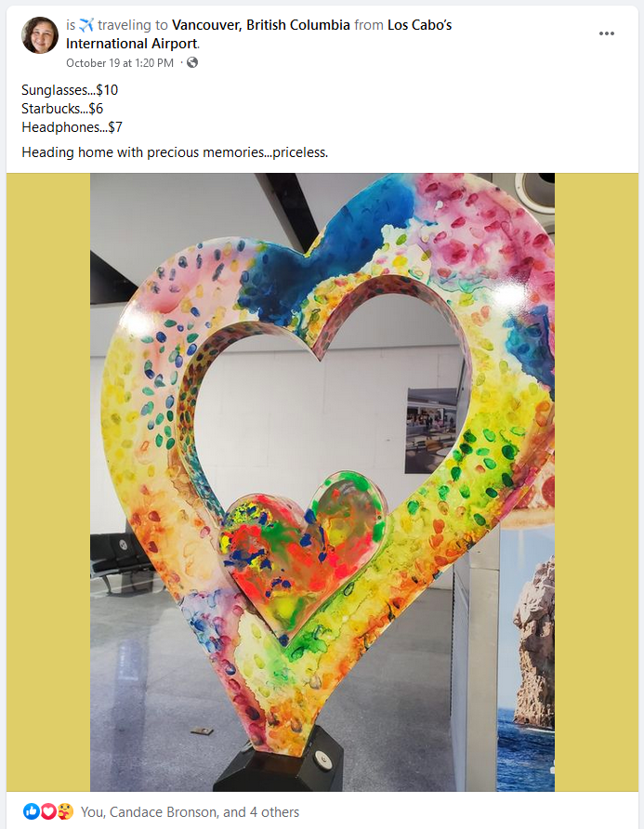This screenshot has height=829, width=644.
Task: Click the "Headphones...$7" text line
Action: pos(72,127)
